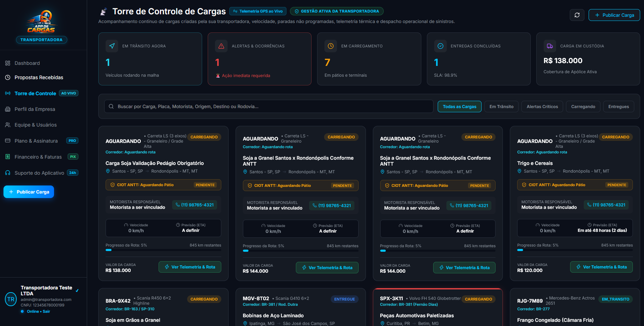Click the headset icon for Suporte do Aplicativo

[8, 173]
